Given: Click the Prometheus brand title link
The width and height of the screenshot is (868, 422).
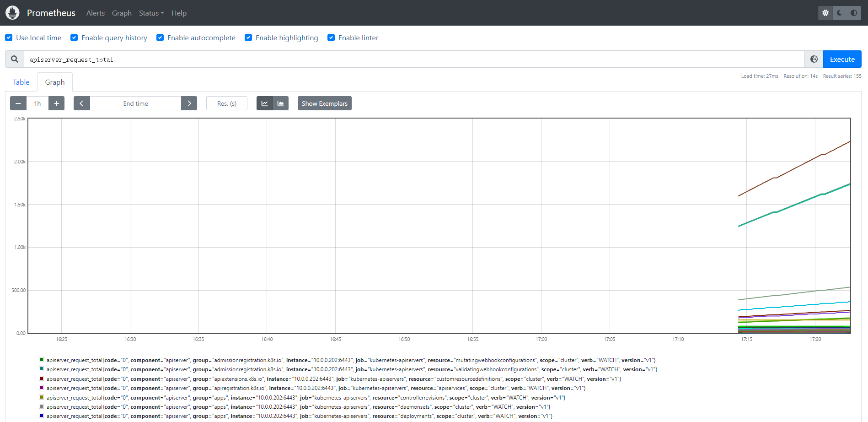Looking at the screenshot, I should pos(51,13).
